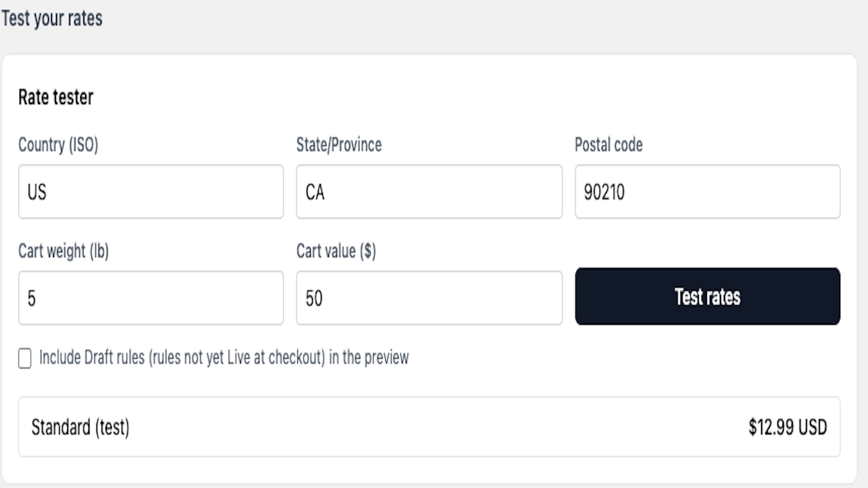Enable the Include Draft rules checkbox
This screenshot has height=488, width=868.
(x=24, y=358)
